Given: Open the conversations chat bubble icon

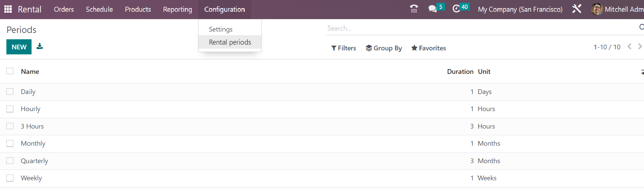Looking at the screenshot, I should pyautogui.click(x=432, y=9).
